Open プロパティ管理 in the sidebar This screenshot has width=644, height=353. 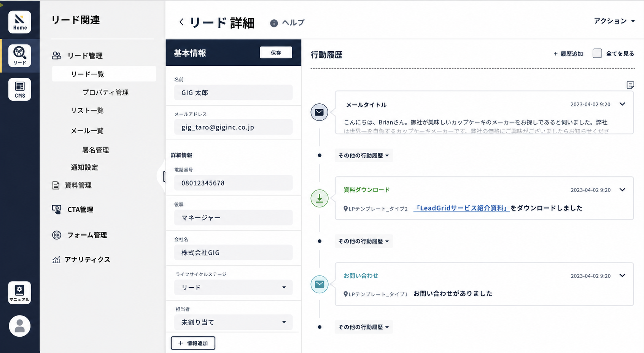pyautogui.click(x=106, y=92)
